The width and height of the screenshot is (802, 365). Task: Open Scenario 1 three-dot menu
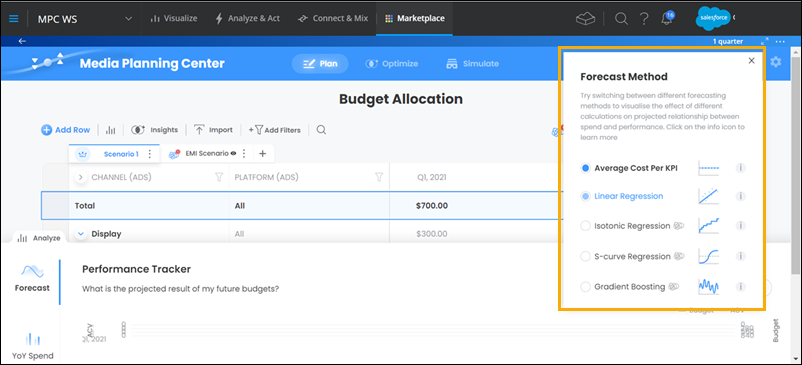[150, 154]
